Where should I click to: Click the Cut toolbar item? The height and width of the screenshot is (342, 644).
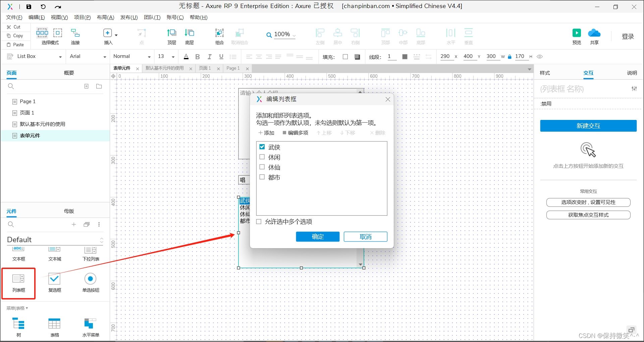tap(14, 27)
